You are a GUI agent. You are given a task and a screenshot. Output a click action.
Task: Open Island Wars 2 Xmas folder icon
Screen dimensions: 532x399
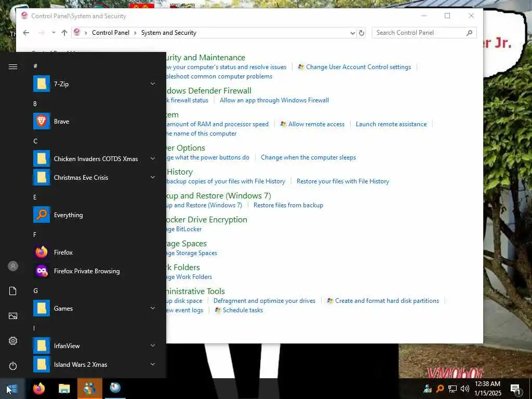click(x=42, y=364)
